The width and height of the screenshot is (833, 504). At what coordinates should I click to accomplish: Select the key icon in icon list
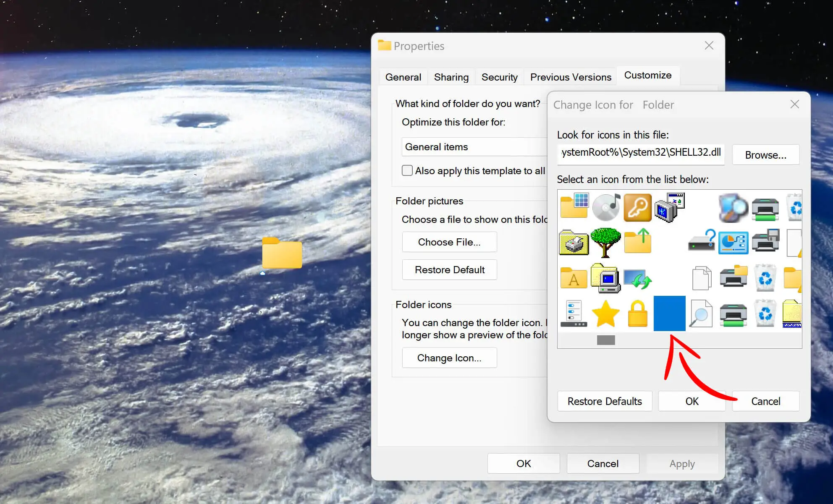point(637,206)
